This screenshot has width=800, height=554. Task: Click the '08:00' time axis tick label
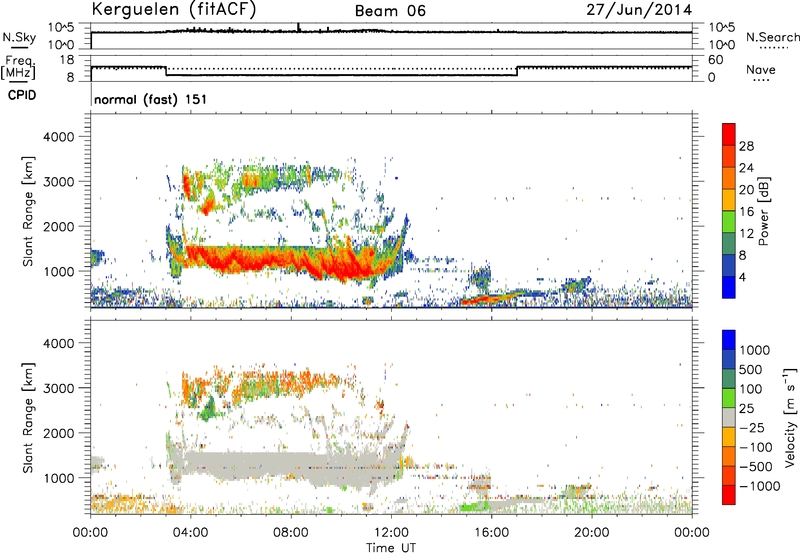tap(291, 533)
